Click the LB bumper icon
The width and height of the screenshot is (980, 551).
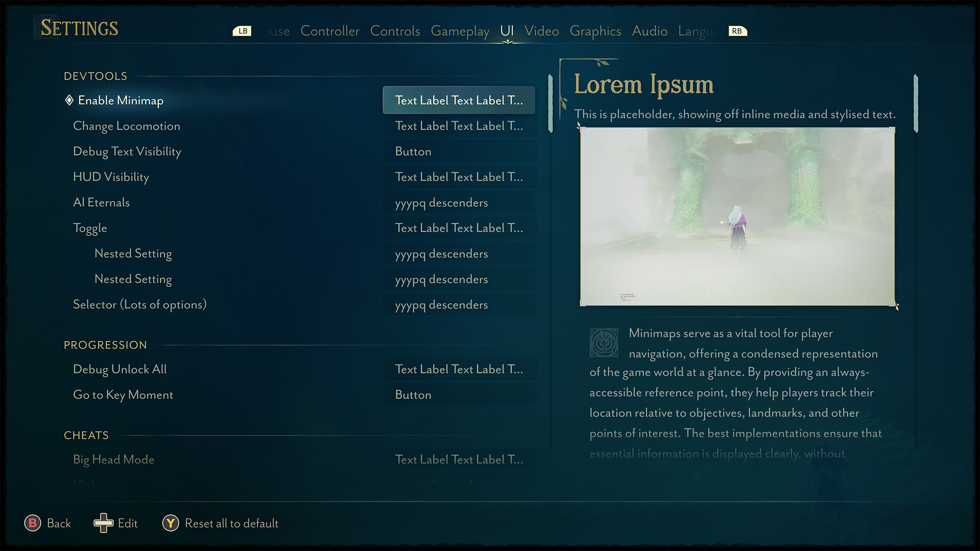click(242, 31)
